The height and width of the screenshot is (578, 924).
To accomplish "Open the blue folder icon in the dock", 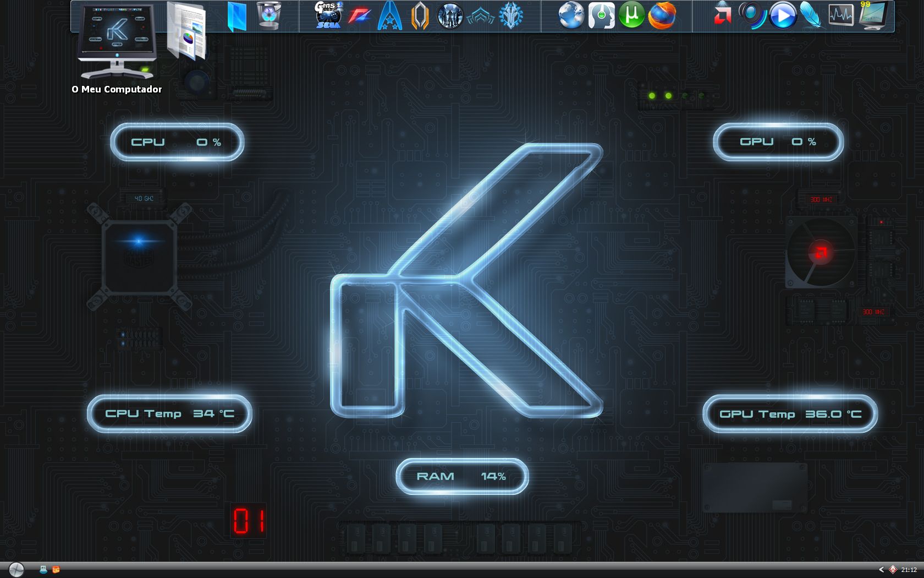I will [237, 16].
